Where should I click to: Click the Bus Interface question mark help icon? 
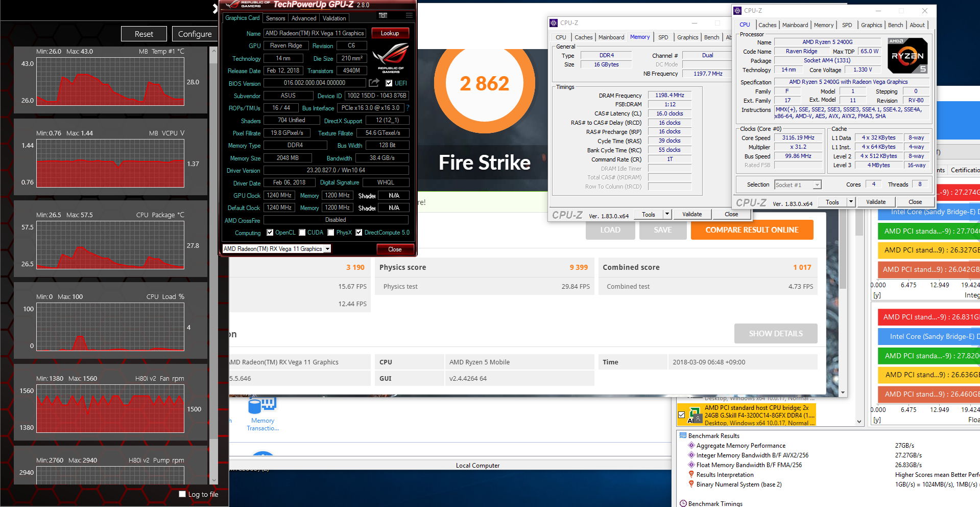tap(408, 108)
